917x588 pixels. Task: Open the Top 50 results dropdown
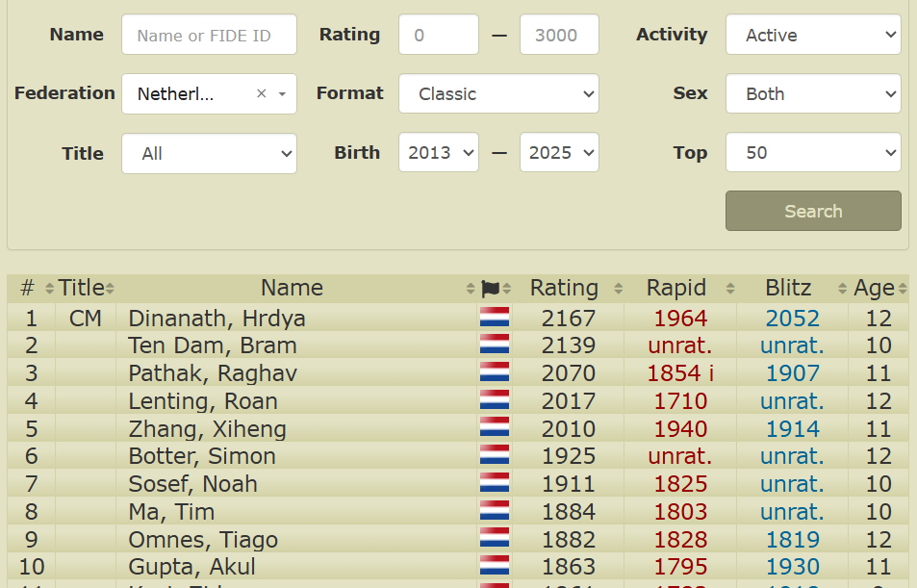[x=812, y=154]
